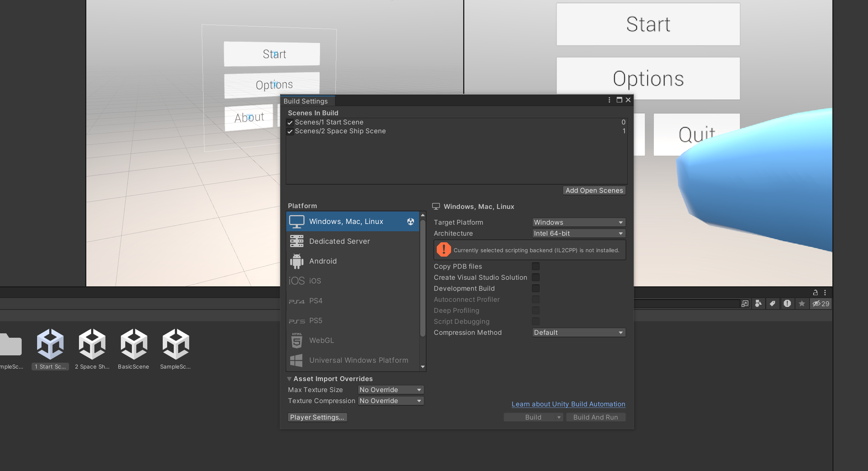Select the Android platform icon
The width and height of the screenshot is (868, 471).
click(x=297, y=261)
